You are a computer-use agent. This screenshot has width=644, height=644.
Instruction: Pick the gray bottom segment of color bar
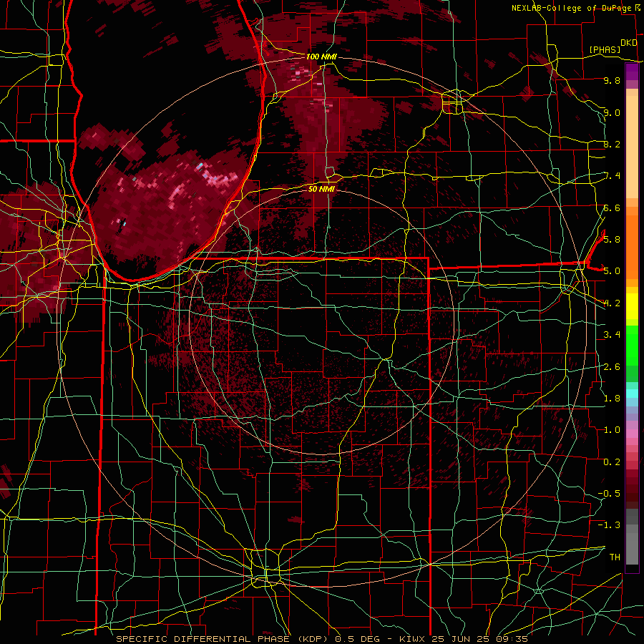coord(632,548)
